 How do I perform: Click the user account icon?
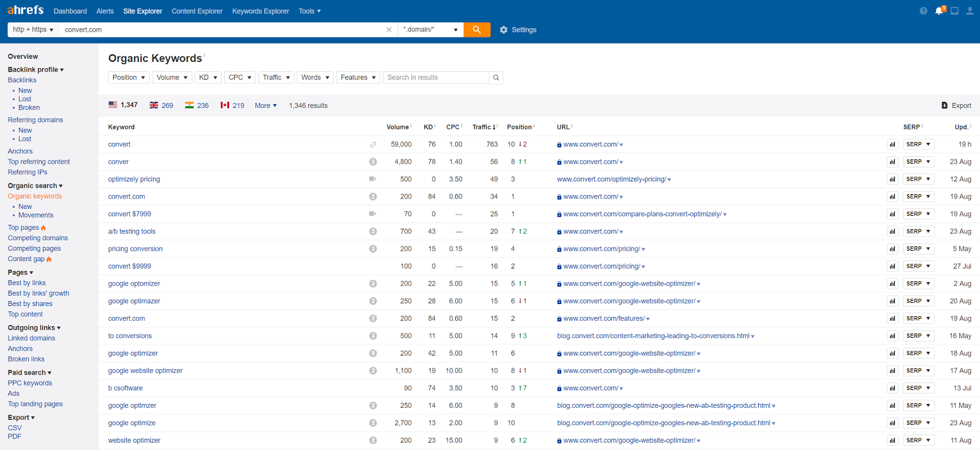[970, 11]
